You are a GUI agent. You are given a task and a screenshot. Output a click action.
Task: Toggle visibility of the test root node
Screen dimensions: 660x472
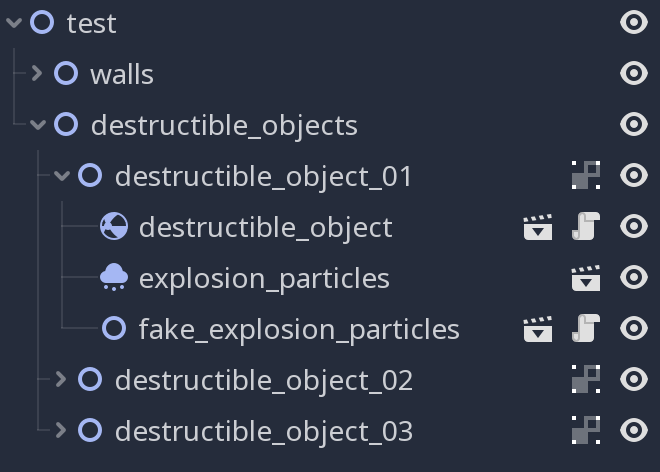click(x=634, y=22)
